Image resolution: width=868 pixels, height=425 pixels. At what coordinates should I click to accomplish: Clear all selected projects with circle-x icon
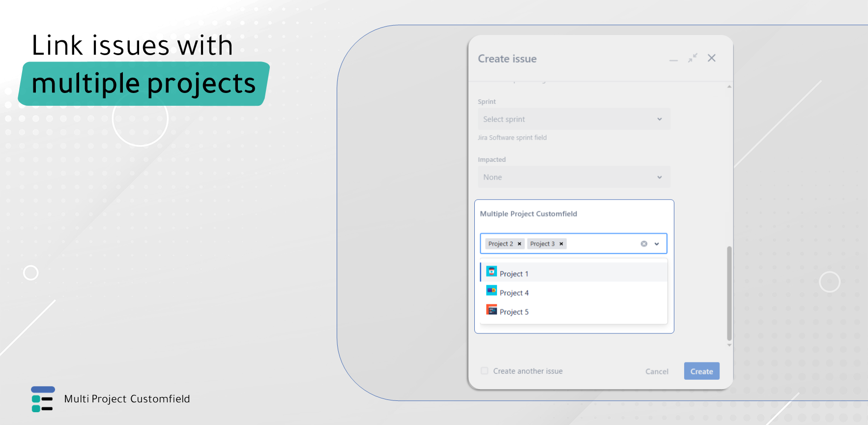(x=644, y=244)
